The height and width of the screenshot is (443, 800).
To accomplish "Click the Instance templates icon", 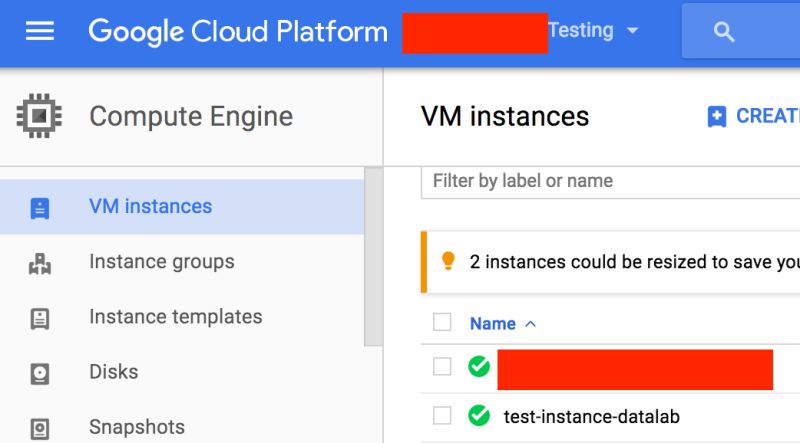I will (x=40, y=319).
